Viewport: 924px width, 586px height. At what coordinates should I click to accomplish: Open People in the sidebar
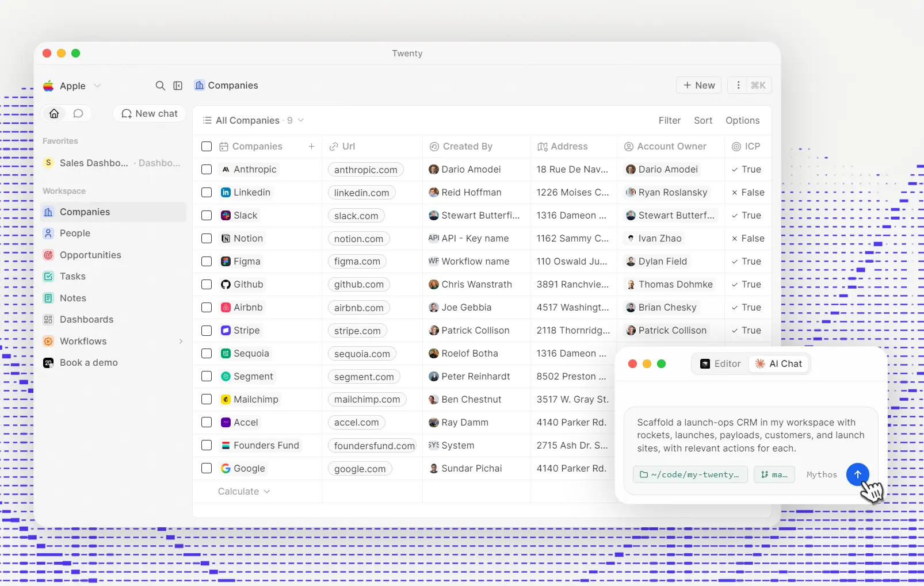pyautogui.click(x=114, y=233)
